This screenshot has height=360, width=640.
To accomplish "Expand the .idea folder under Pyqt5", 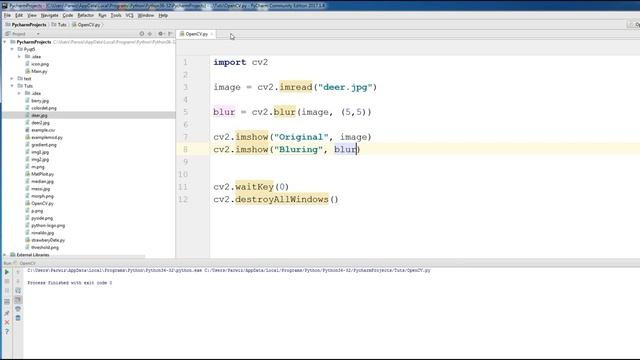I will click(19, 57).
